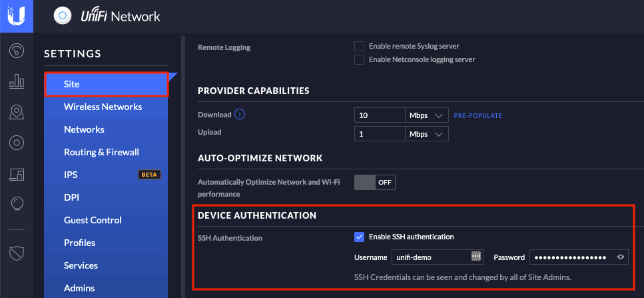Click the PROVIDER CAPABILITIES heading
The image size is (644, 298).
254,91
